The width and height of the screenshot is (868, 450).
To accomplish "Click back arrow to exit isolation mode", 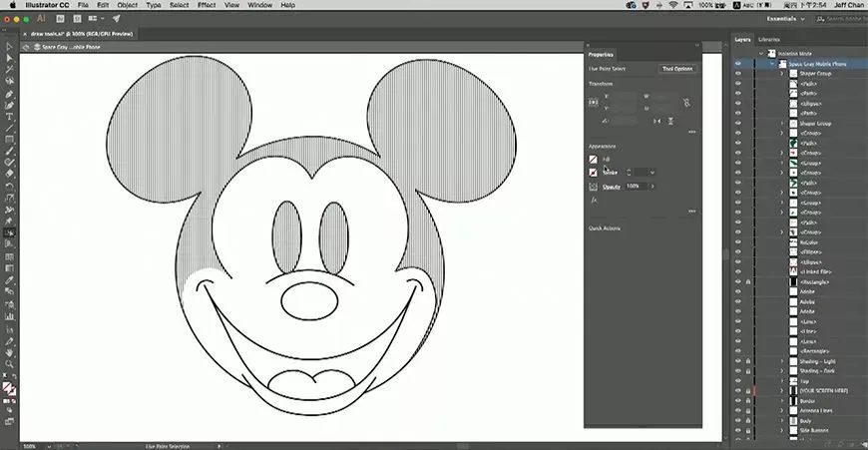I will 26,47.
